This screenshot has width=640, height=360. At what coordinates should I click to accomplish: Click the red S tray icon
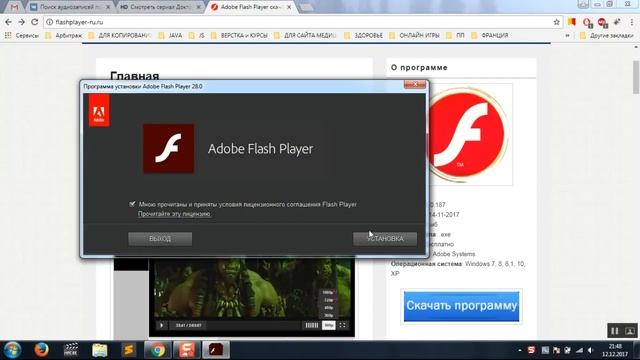tap(531, 350)
